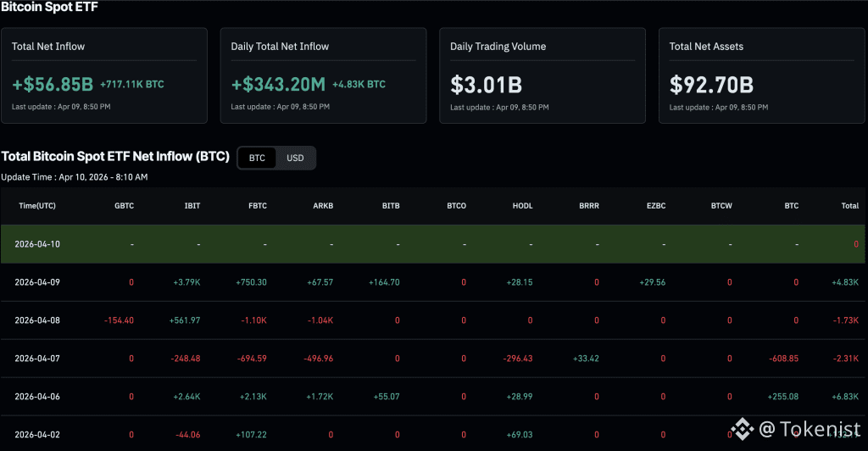
Task: Select the highlighted 2026-04-10 row
Action: (x=37, y=244)
